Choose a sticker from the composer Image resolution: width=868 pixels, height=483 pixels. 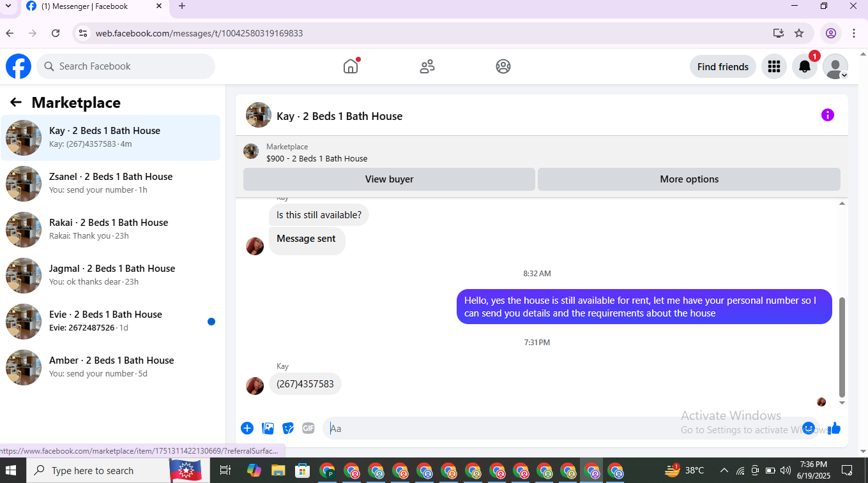tap(289, 428)
